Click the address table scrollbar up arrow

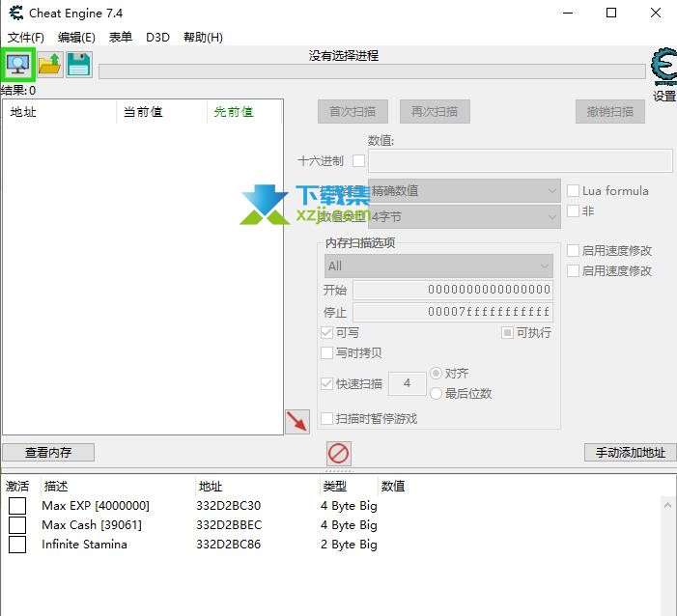coord(667,505)
